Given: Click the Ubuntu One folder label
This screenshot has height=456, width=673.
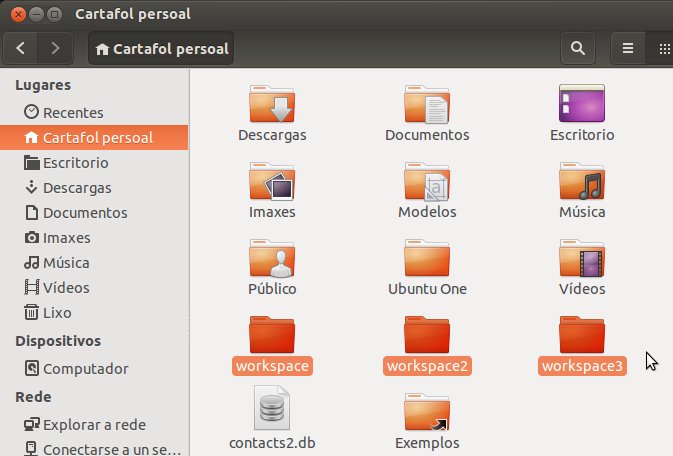Looking at the screenshot, I should pos(427,289).
